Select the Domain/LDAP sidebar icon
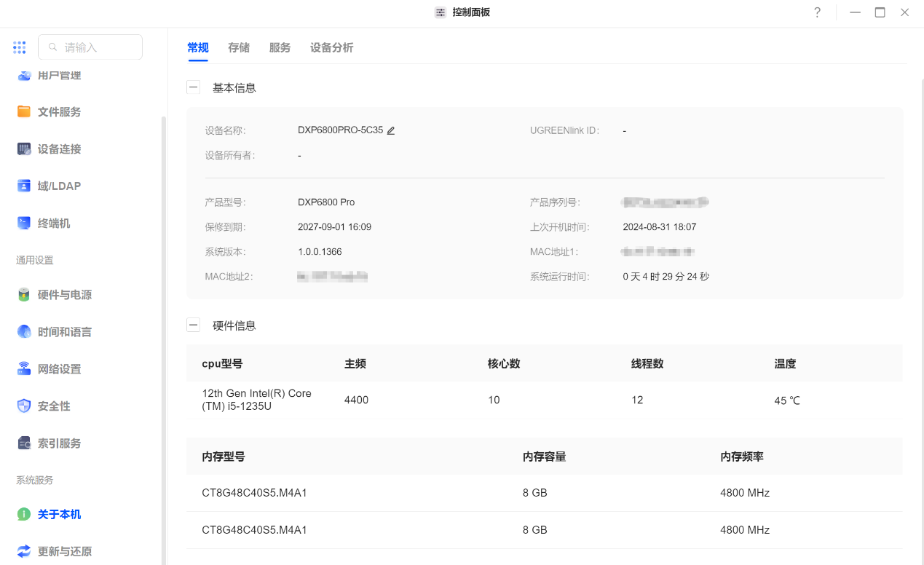 tap(24, 186)
